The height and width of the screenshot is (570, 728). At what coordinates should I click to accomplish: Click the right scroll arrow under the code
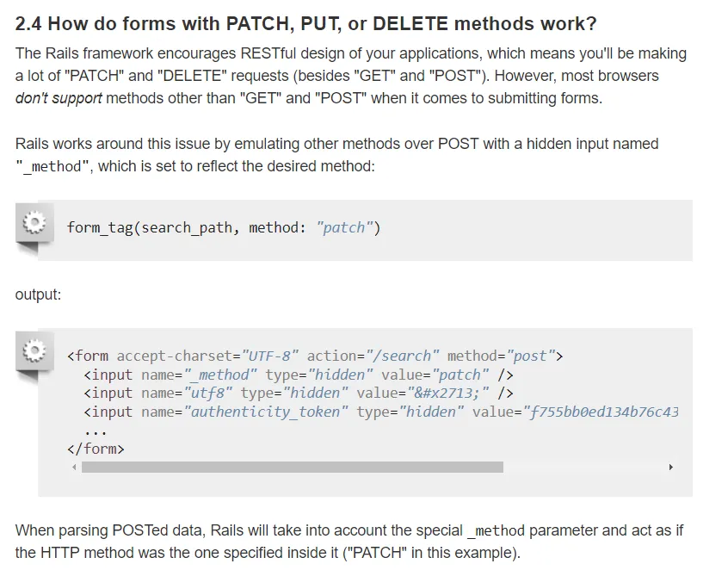(x=670, y=468)
